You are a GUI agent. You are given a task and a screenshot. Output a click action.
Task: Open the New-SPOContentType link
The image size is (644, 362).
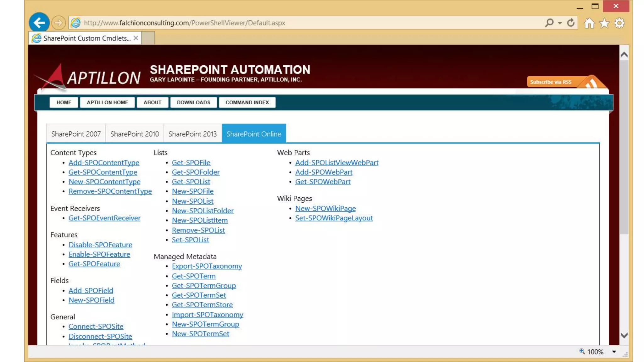(x=104, y=182)
